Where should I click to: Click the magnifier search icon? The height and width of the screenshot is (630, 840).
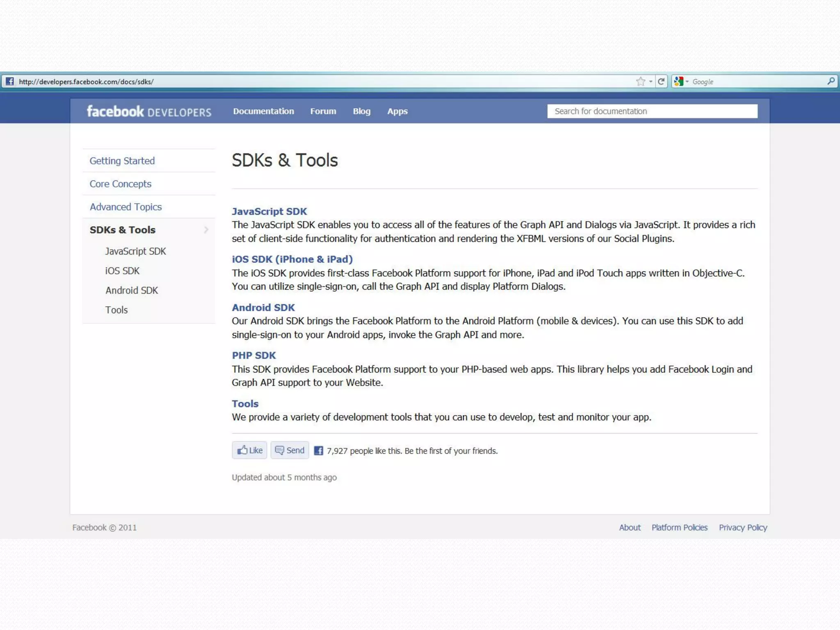(x=831, y=81)
